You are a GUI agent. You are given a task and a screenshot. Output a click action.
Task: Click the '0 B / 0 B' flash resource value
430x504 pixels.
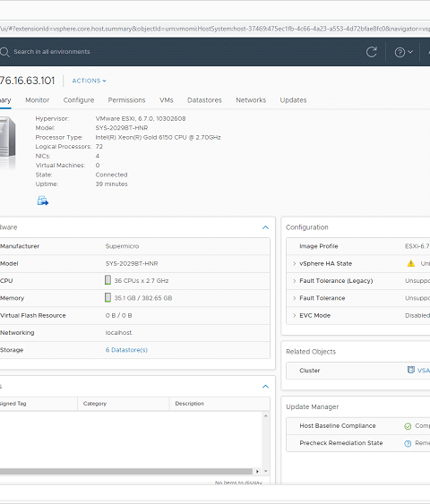click(x=118, y=316)
